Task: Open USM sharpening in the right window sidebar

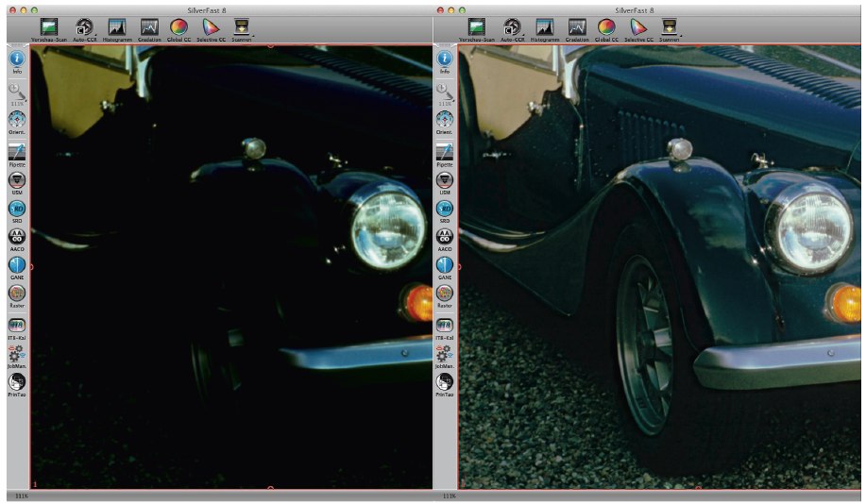Action: click(442, 179)
